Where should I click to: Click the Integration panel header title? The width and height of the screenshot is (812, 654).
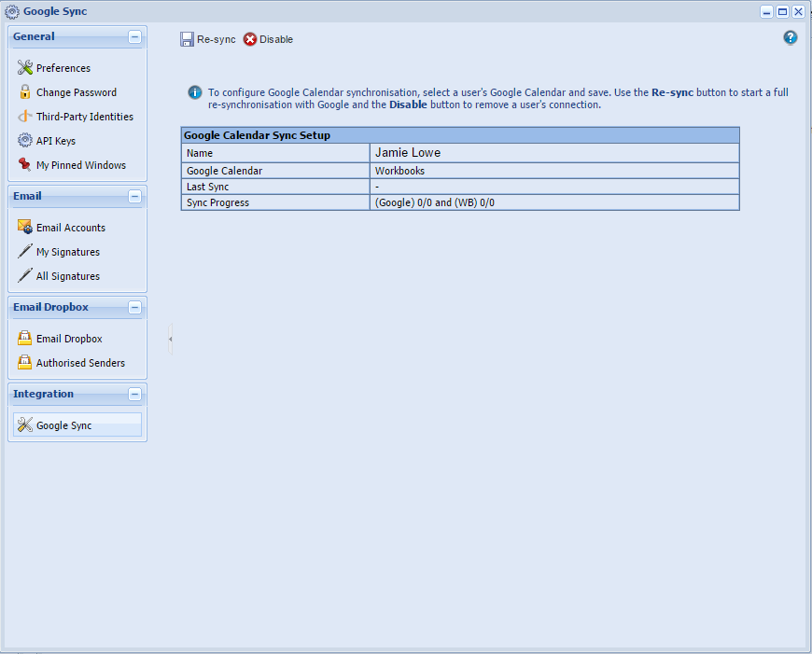(43, 394)
